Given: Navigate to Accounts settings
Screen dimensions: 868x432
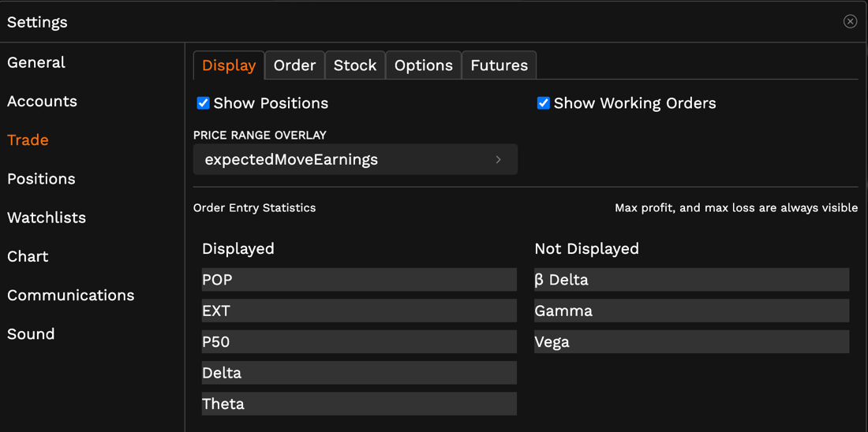Looking at the screenshot, I should [42, 101].
